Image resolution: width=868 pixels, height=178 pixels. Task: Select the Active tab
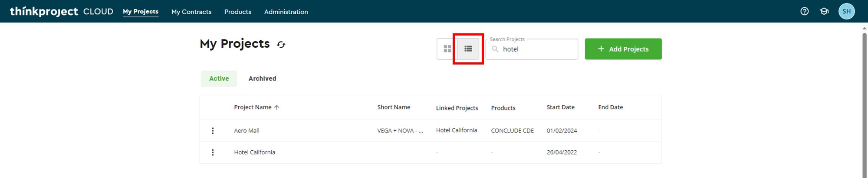(x=219, y=78)
